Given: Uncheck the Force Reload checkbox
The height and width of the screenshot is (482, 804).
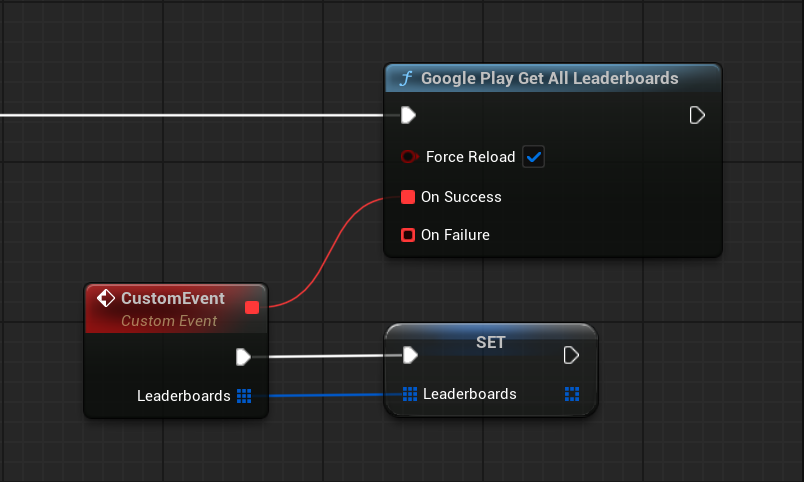Looking at the screenshot, I should pyautogui.click(x=533, y=157).
